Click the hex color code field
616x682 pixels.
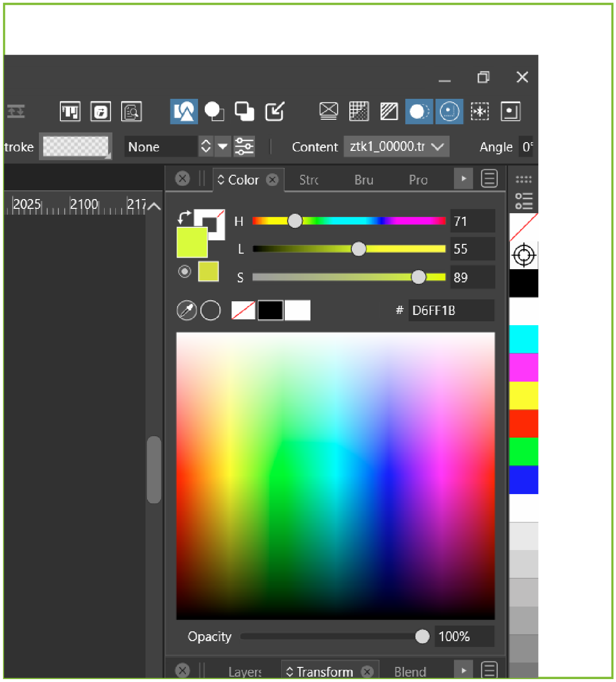451,311
